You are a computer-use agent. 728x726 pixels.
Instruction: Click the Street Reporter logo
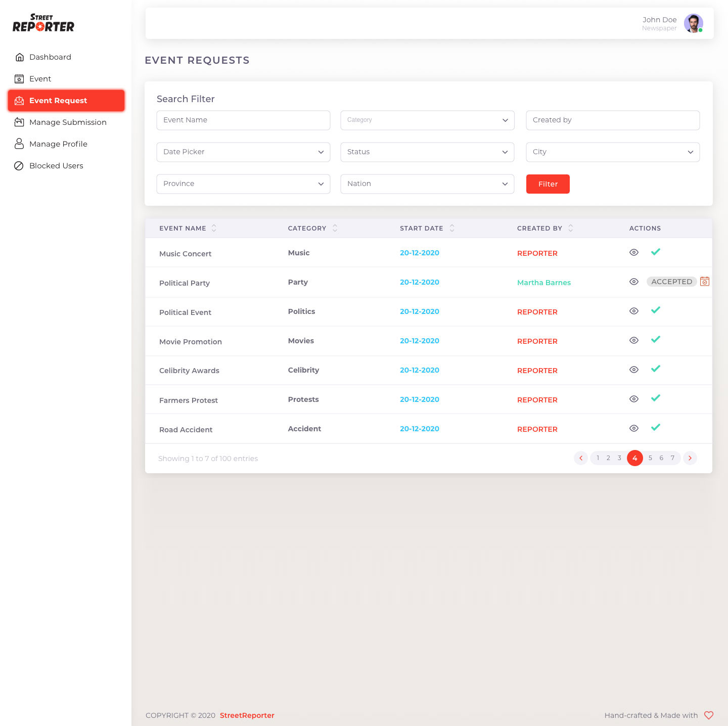click(x=43, y=23)
